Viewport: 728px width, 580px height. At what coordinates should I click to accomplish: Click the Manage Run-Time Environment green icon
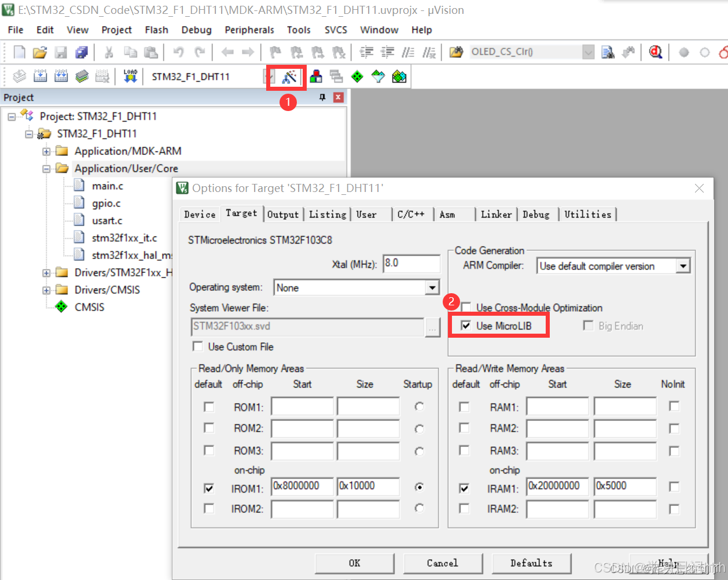[357, 76]
